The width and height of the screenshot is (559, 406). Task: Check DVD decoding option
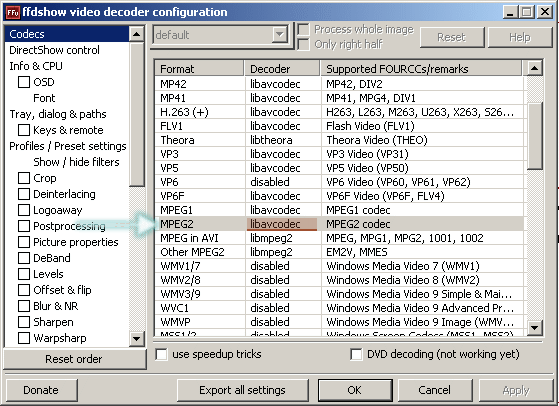[x=356, y=354]
